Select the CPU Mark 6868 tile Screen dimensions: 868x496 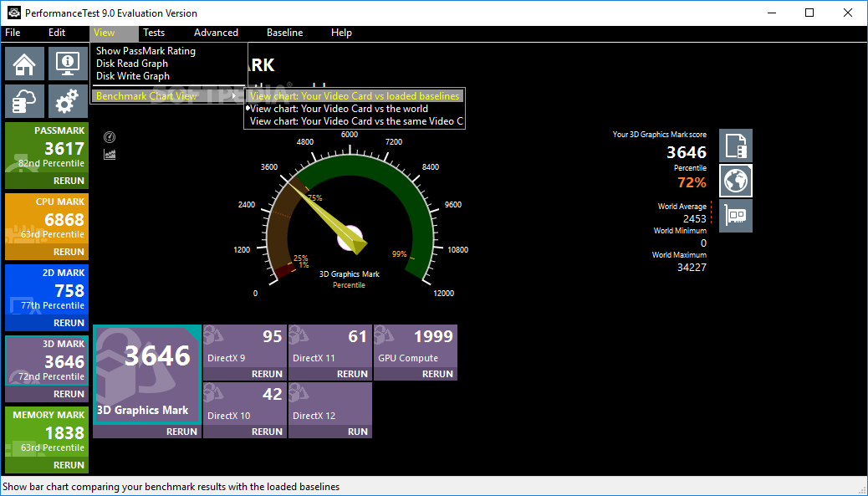click(47, 219)
